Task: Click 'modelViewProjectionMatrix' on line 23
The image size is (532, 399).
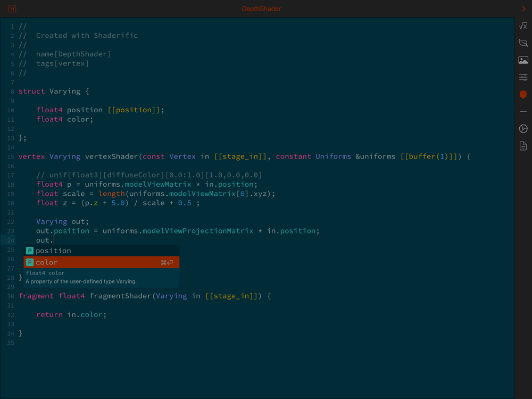Action: 198,231
